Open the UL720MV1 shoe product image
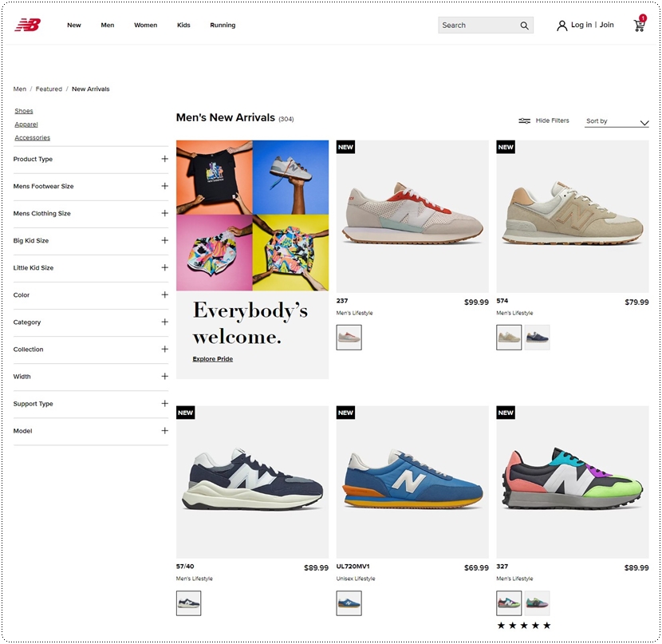This screenshot has height=644, width=662. tap(412, 482)
